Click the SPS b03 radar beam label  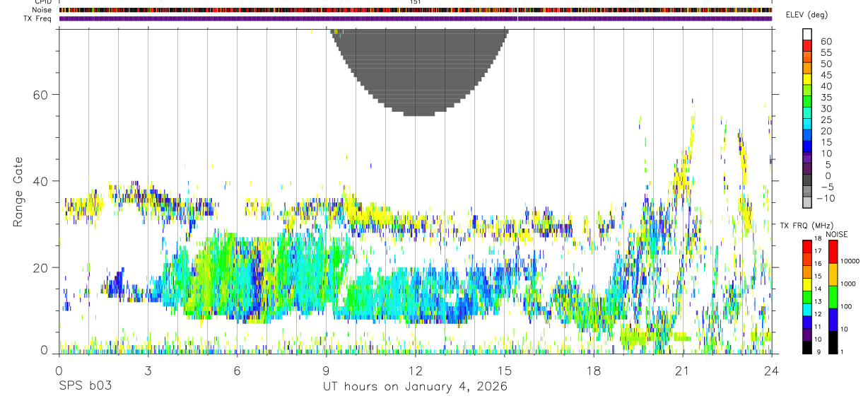coord(84,387)
